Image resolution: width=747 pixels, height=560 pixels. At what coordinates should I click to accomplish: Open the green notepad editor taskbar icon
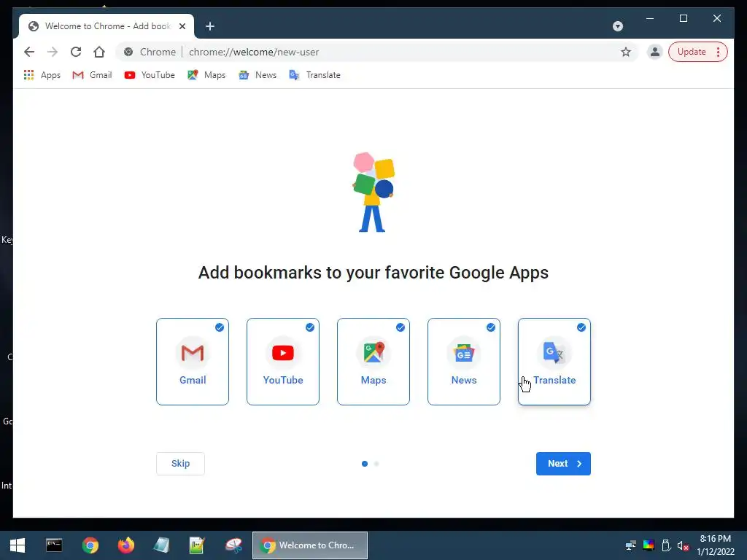(x=197, y=545)
